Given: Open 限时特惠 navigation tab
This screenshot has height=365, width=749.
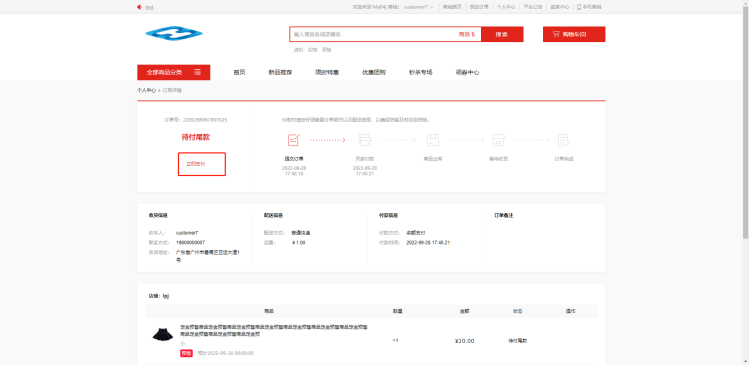Looking at the screenshot, I should pyautogui.click(x=327, y=73).
